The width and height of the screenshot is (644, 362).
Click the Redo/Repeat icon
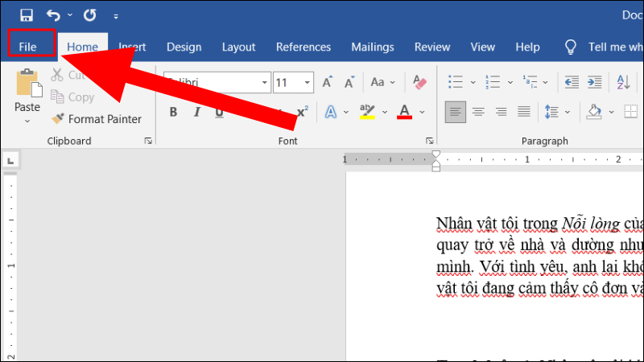click(89, 15)
